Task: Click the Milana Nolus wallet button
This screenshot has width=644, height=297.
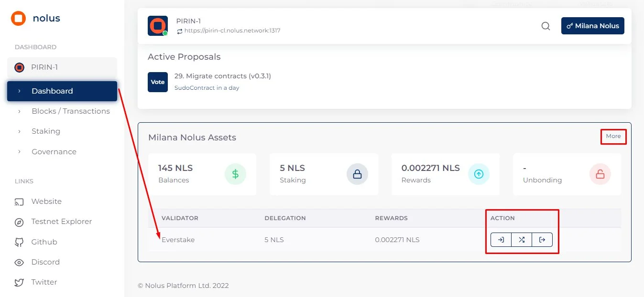Action: (x=593, y=26)
